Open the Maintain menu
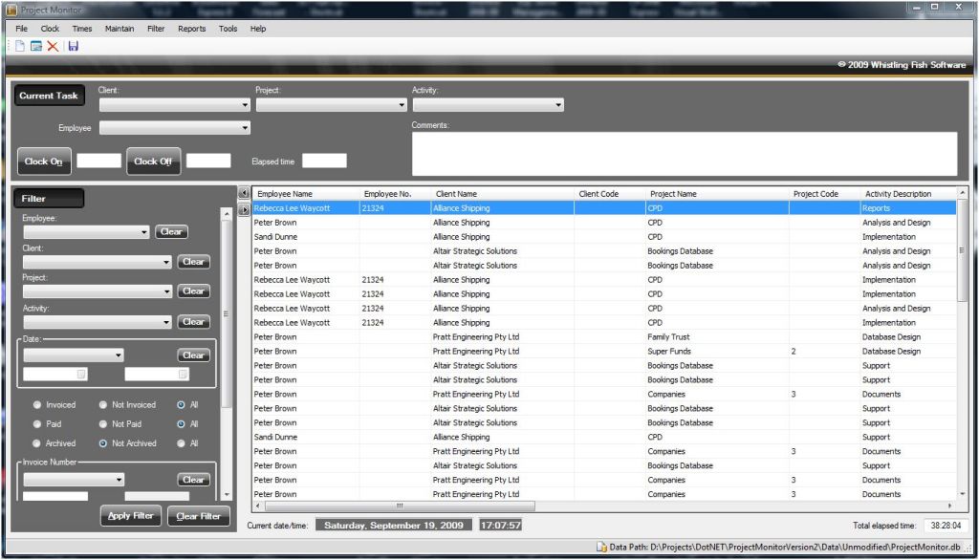Viewport: 979px width, 560px height. click(120, 29)
